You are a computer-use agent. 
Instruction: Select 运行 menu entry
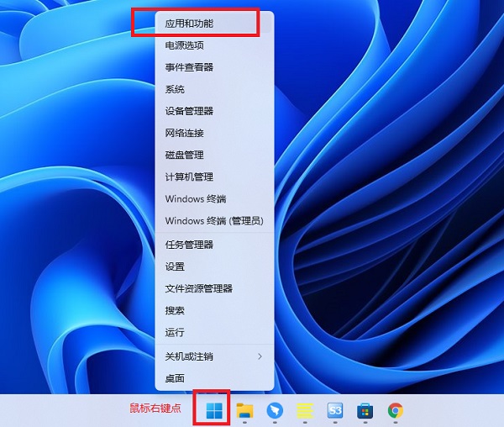click(x=214, y=332)
